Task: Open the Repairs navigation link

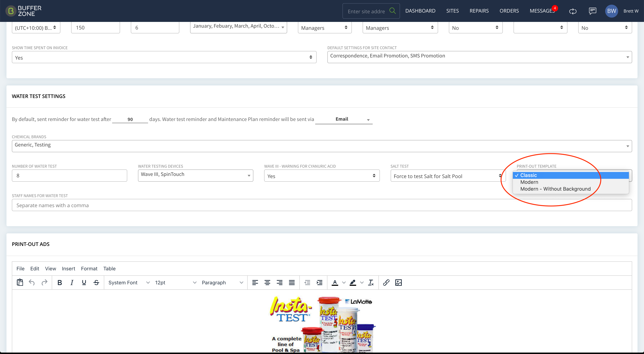Action: pos(479,11)
